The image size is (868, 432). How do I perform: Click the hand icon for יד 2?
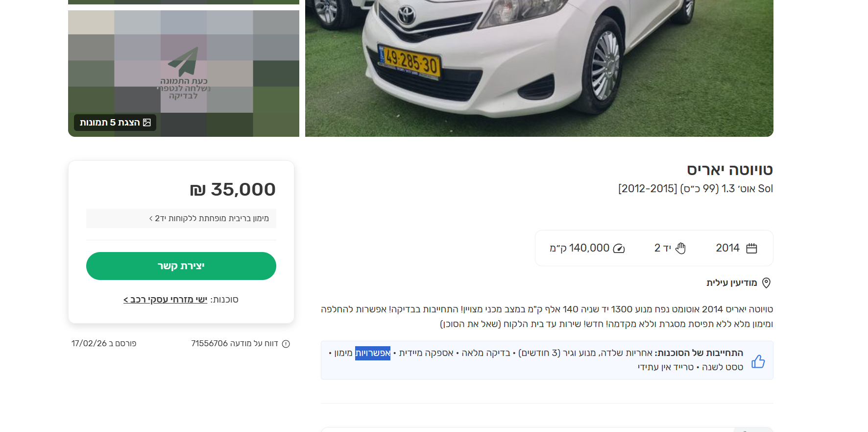[x=680, y=249]
